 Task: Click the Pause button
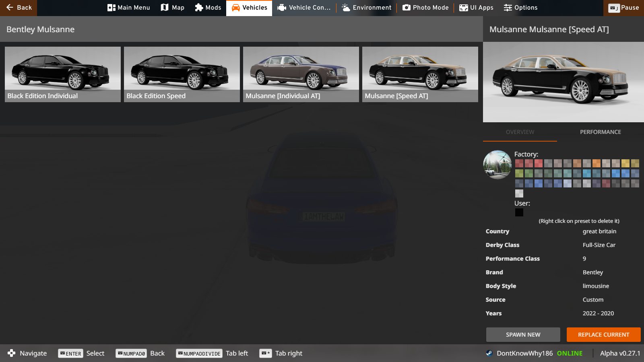(x=623, y=8)
